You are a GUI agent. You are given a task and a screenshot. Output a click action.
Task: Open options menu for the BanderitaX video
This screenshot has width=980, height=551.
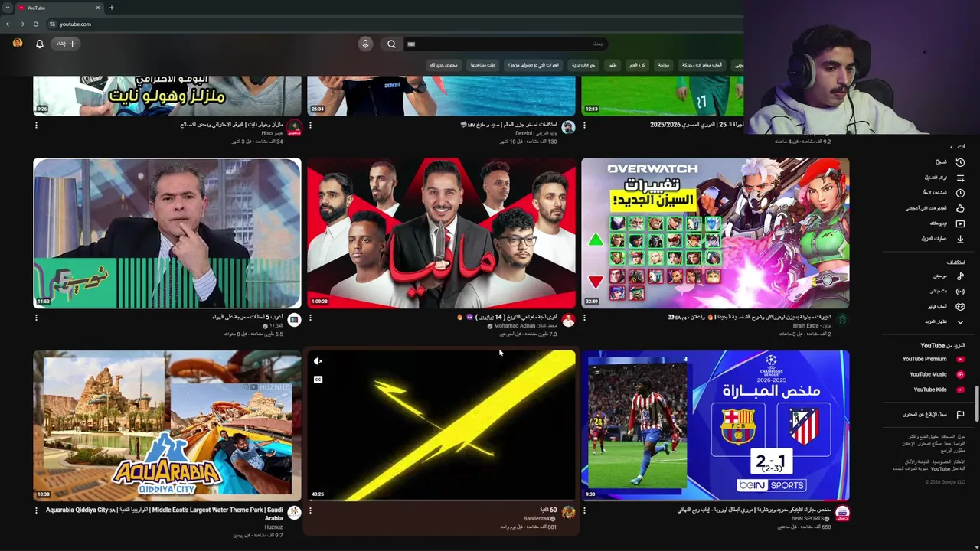310,510
